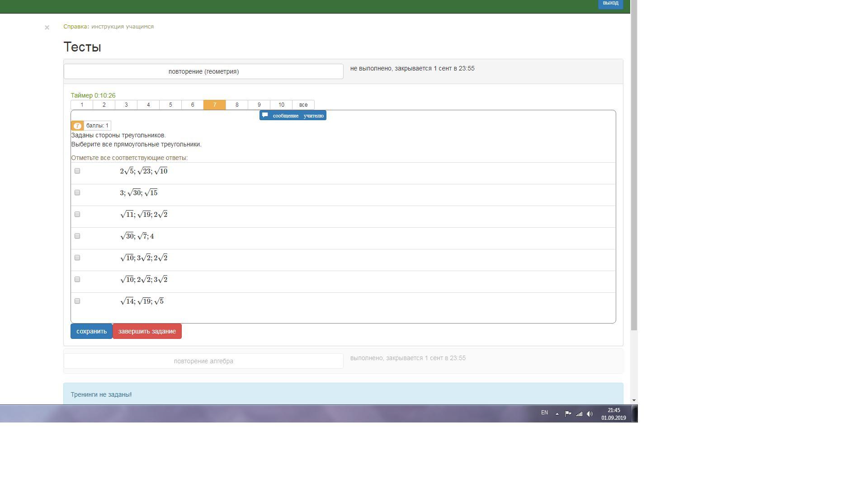The height and width of the screenshot is (488, 868).
Task: Click the orange question number 7 badge
Action: 77,126
